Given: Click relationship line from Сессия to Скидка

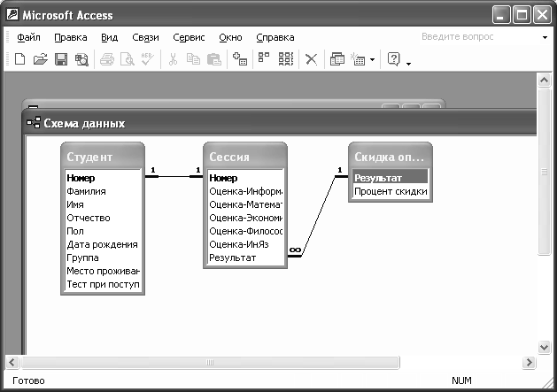Looking at the screenshot, I should point(319,216).
